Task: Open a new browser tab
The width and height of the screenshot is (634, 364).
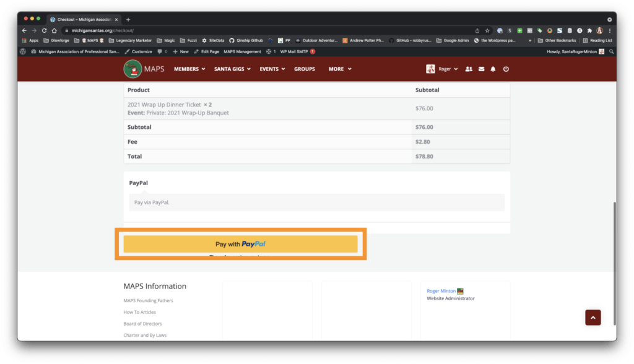Action: tap(128, 19)
